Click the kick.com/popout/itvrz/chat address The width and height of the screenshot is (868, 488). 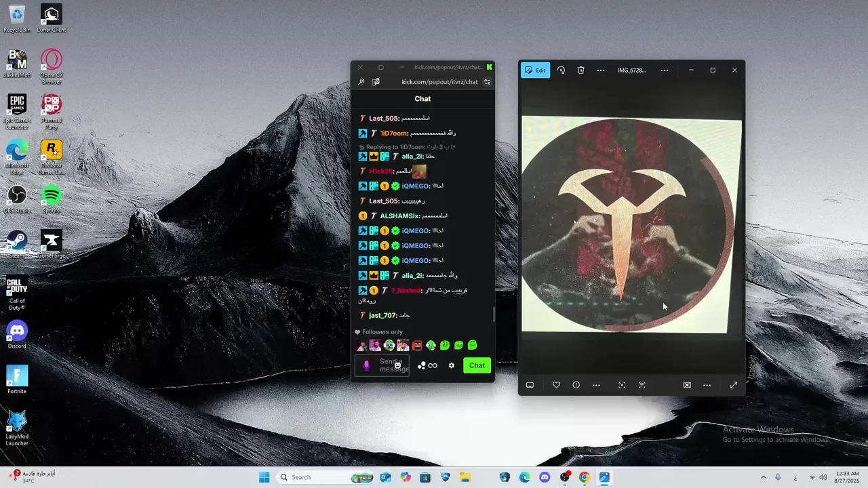point(439,82)
